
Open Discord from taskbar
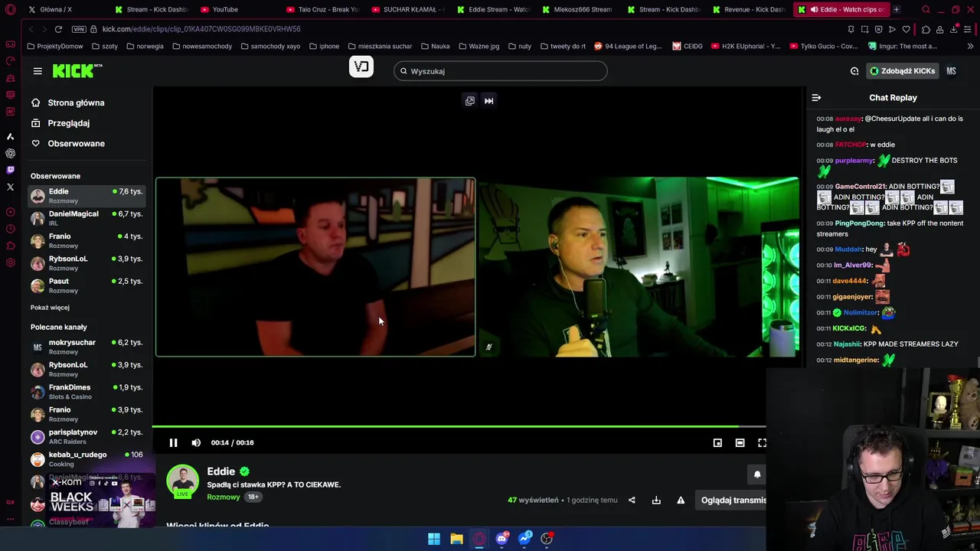(x=501, y=539)
